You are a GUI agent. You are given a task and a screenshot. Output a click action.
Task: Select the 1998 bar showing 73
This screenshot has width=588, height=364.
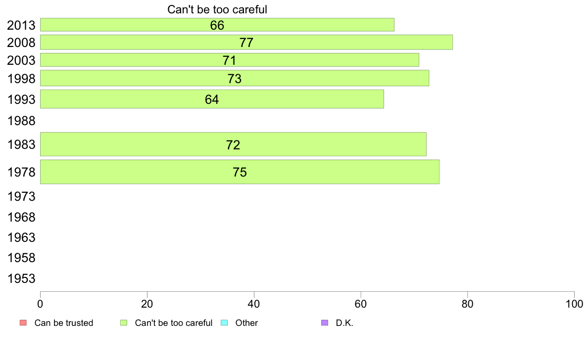point(235,78)
